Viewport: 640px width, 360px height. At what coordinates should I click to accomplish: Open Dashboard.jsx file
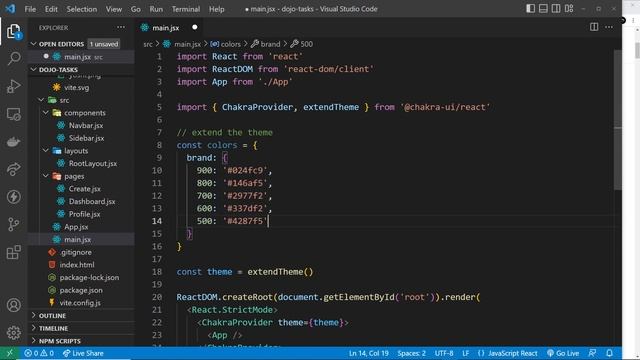(92, 201)
